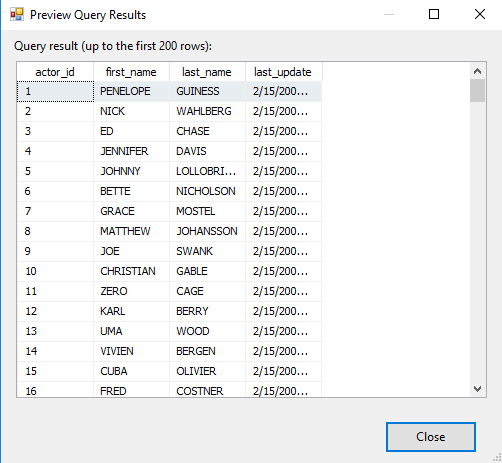Select the CHRISTIAN first name cell
The image size is (502, 463).
(131, 271)
